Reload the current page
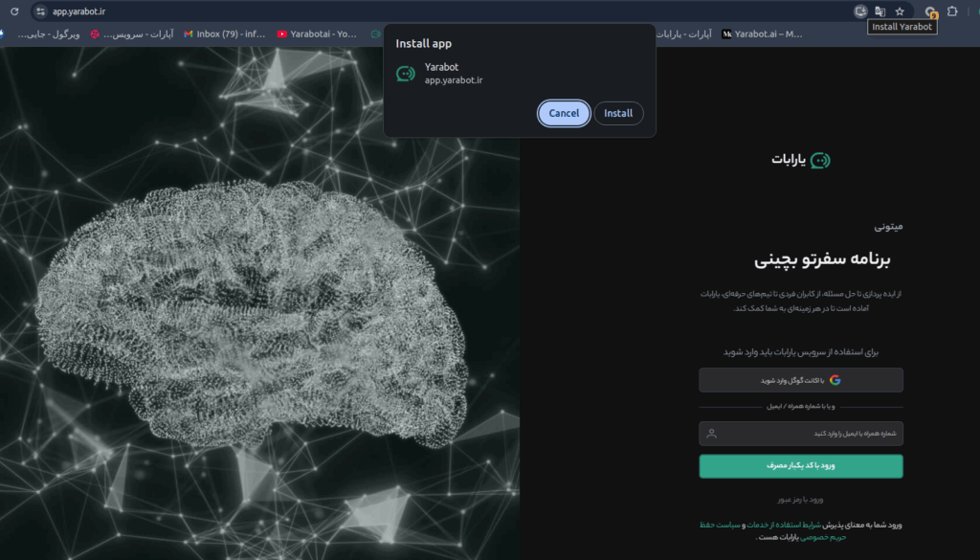 pos(14,11)
